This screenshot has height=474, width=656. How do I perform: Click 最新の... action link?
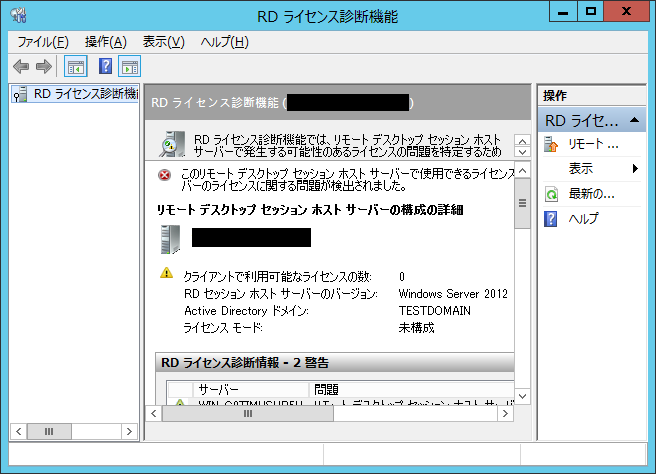pos(591,194)
